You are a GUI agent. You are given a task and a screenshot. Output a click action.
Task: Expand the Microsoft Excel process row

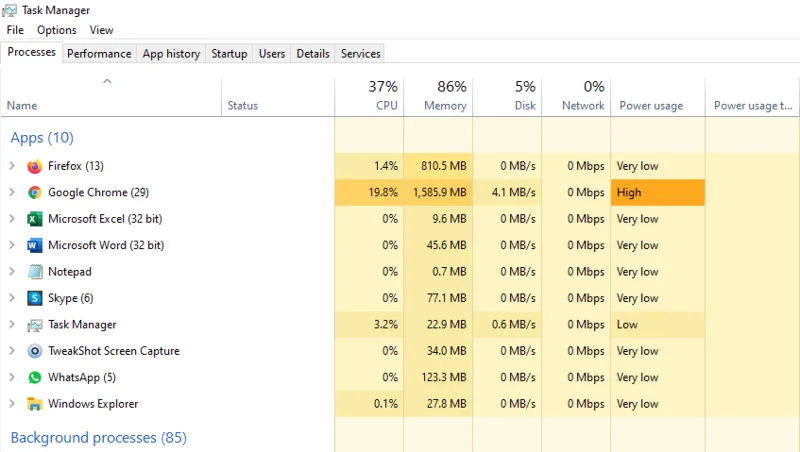point(12,219)
